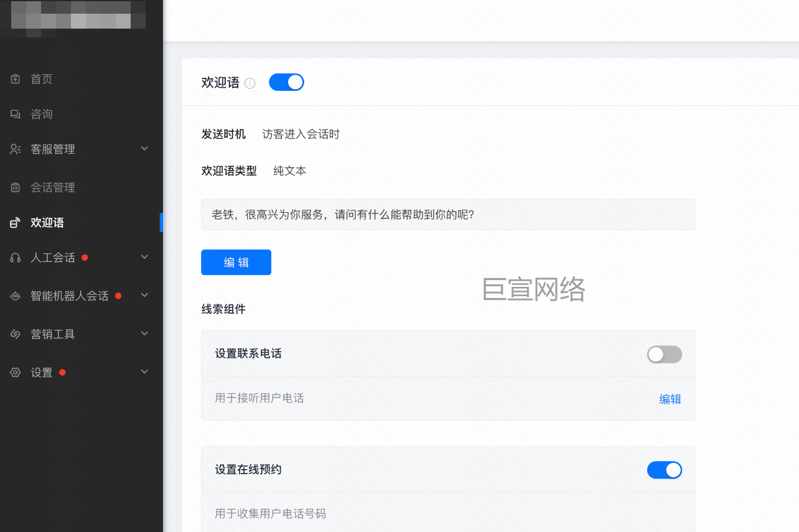Image resolution: width=799 pixels, height=532 pixels.
Task: Click the clipboard icon beside 会话管理
Action: pyautogui.click(x=16, y=187)
